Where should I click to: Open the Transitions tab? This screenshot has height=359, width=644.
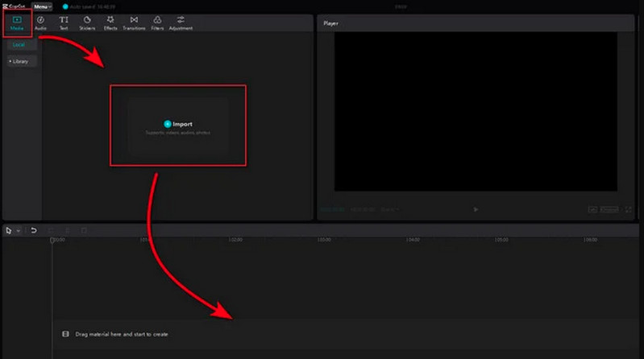(134, 23)
